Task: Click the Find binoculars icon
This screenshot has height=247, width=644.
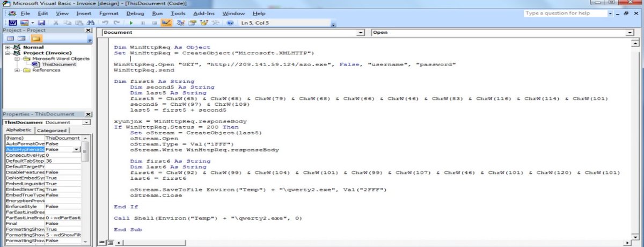Action: [x=90, y=23]
